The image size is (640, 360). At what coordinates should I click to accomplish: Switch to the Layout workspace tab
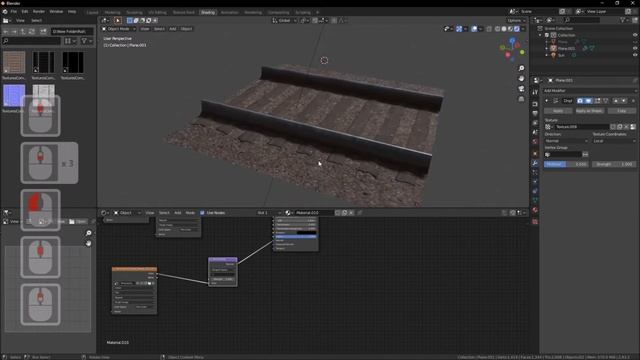point(92,13)
